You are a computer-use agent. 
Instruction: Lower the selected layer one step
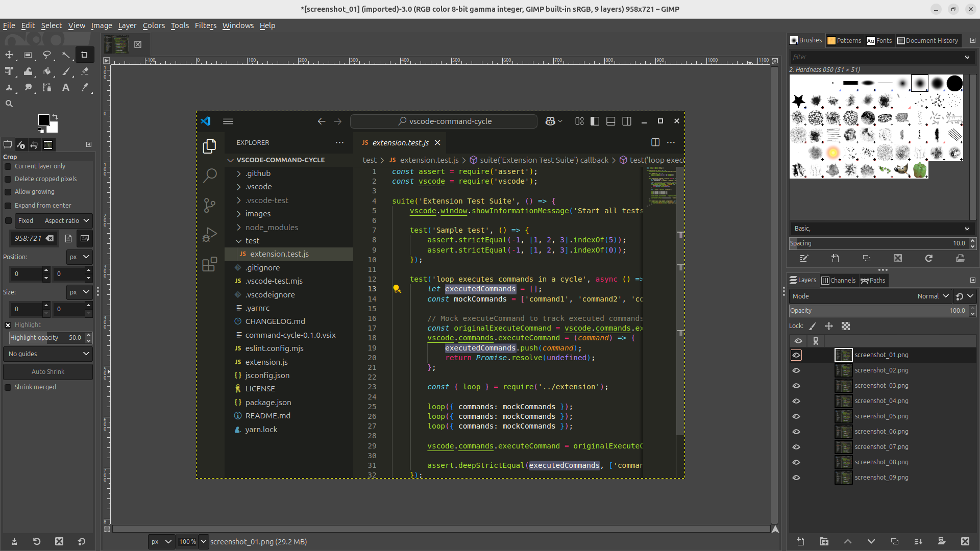click(871, 541)
